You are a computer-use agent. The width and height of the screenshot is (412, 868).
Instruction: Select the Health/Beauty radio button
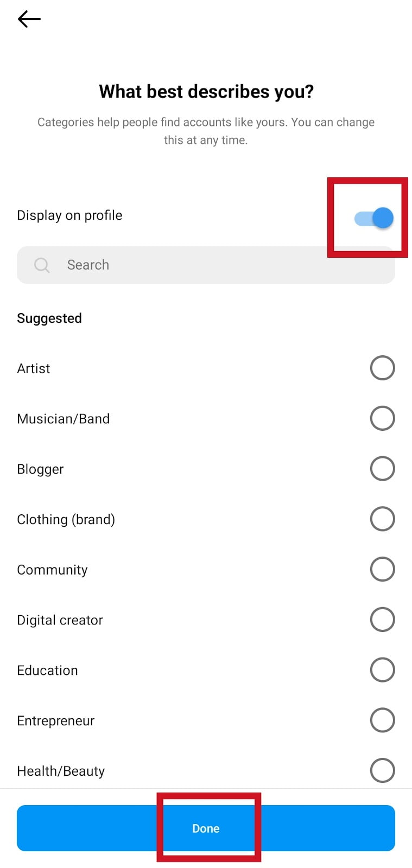[383, 770]
